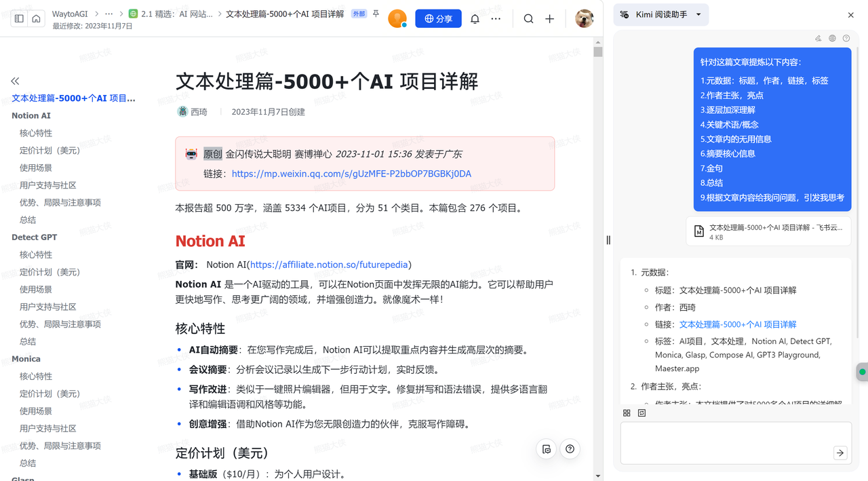Jump to Monica in outline

26,359
